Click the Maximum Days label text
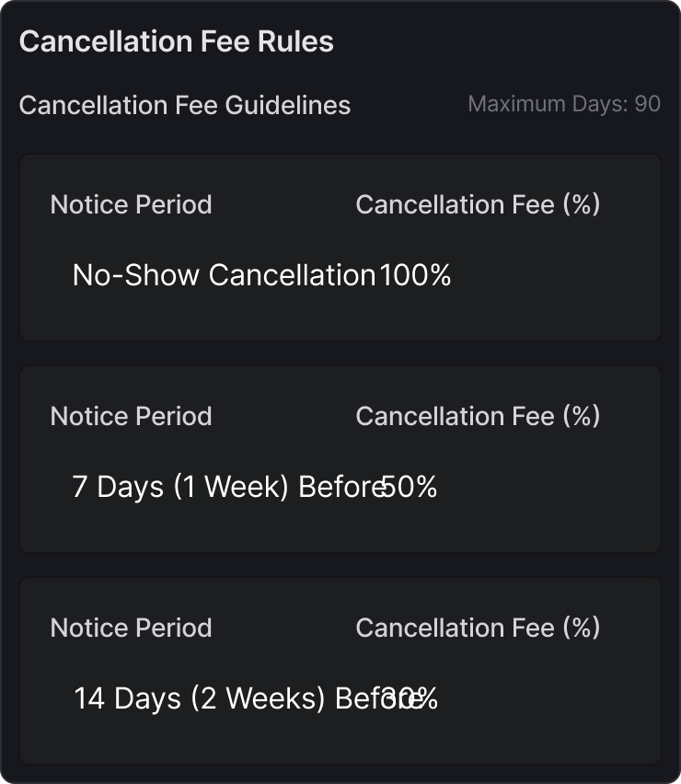 click(547, 104)
